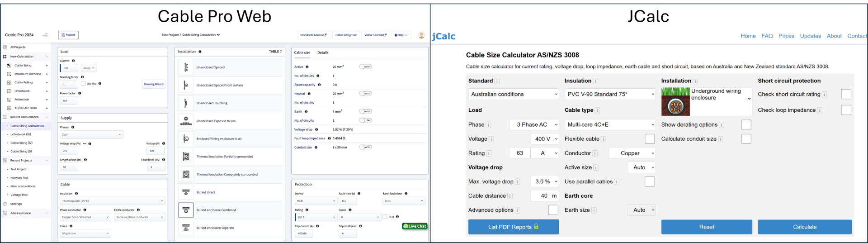Toggle the Neutral AUTO switch
The height and width of the screenshot is (243, 868).
365,94
